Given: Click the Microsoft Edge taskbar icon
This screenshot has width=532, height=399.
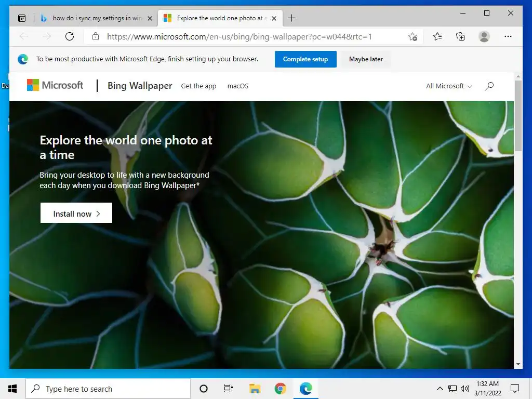Looking at the screenshot, I should [305, 389].
